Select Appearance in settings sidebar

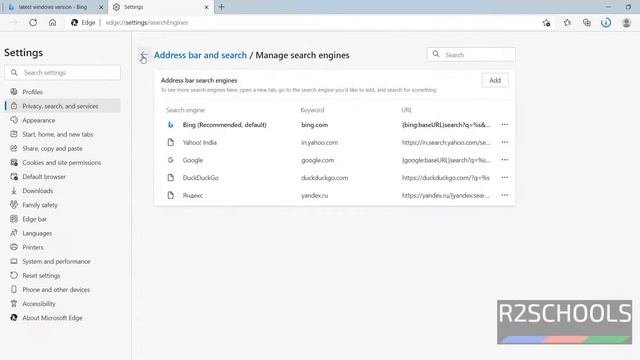tap(39, 120)
